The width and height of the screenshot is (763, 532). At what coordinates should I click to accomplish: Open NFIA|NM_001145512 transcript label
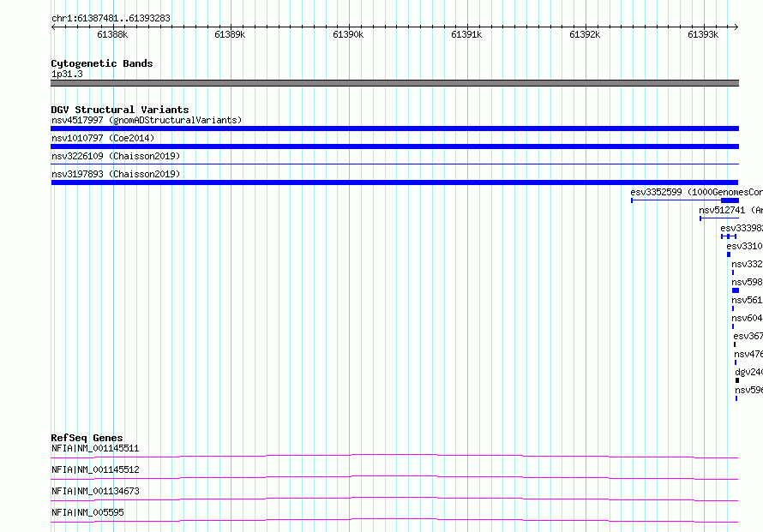pos(95,469)
